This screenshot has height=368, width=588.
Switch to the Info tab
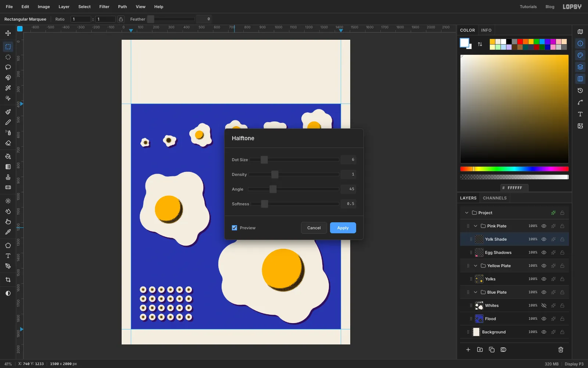pyautogui.click(x=486, y=30)
